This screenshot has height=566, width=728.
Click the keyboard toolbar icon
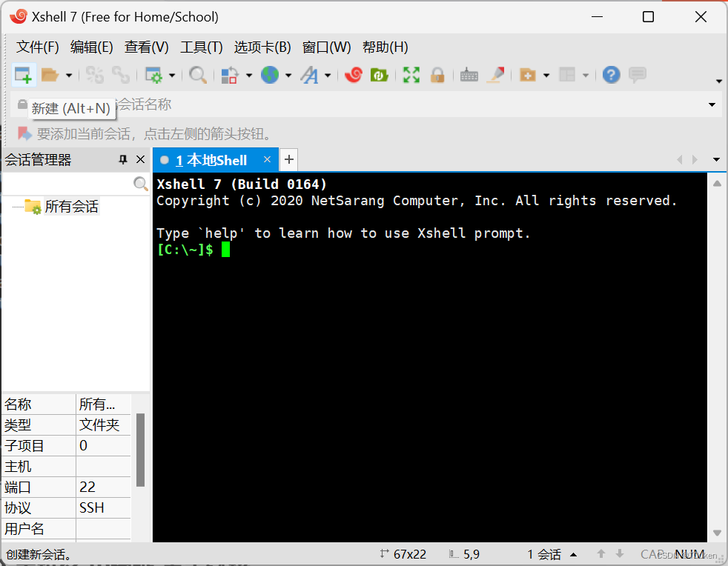point(469,75)
